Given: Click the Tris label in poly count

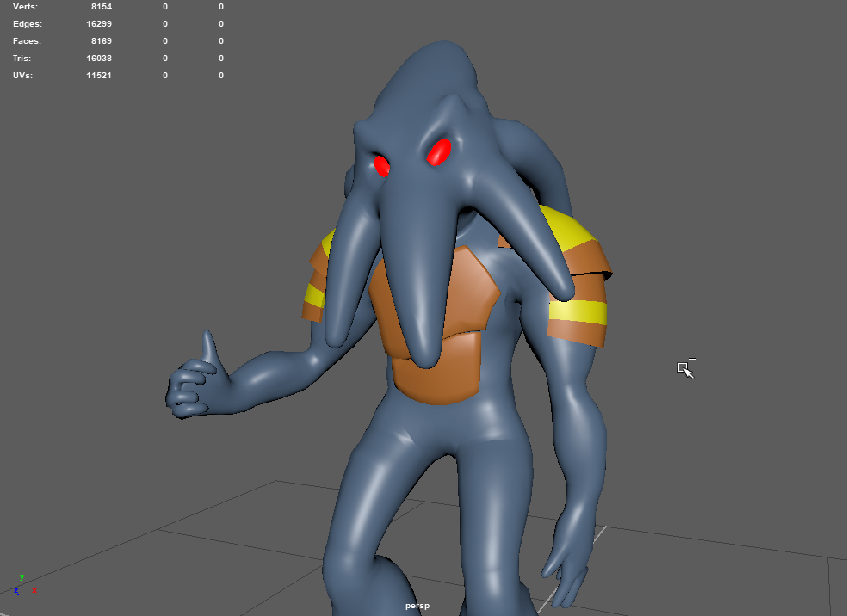Looking at the screenshot, I should (22, 59).
